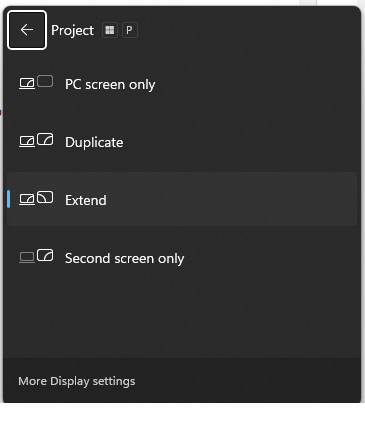Click the footer bar right of More Display settings
This screenshot has height=422, width=365.
point(247,380)
